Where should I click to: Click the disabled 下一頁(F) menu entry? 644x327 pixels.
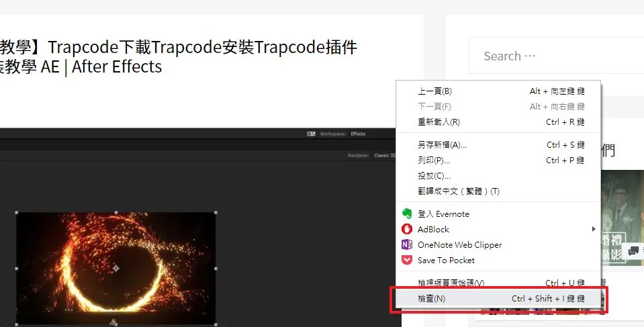click(x=498, y=107)
